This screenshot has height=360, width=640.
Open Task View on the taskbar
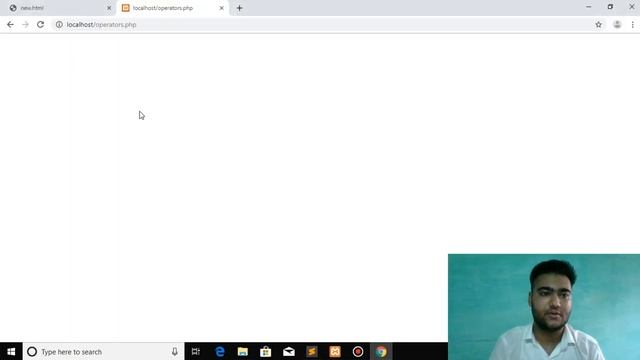[196, 351]
